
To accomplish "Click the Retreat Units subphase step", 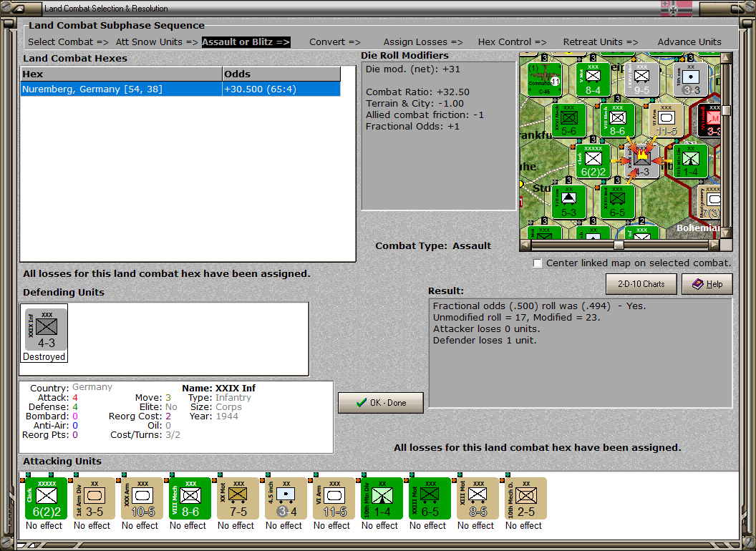I will 600,42.
